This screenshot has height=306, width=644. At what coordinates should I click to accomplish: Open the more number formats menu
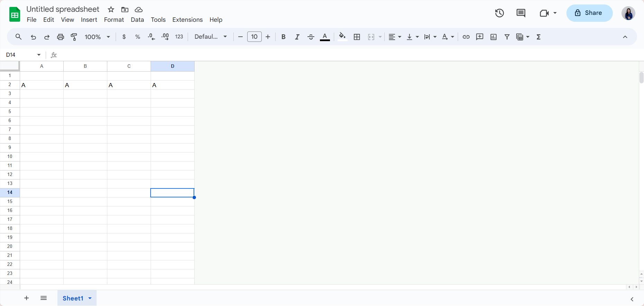click(x=179, y=37)
